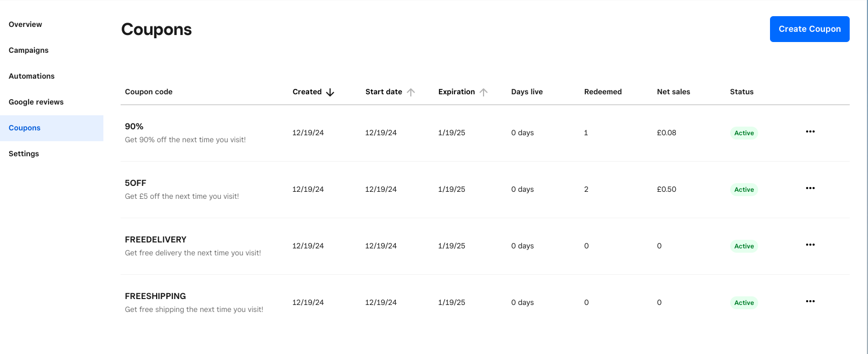Select the 90% coupon code
The width and height of the screenshot is (868, 354).
pyautogui.click(x=134, y=127)
